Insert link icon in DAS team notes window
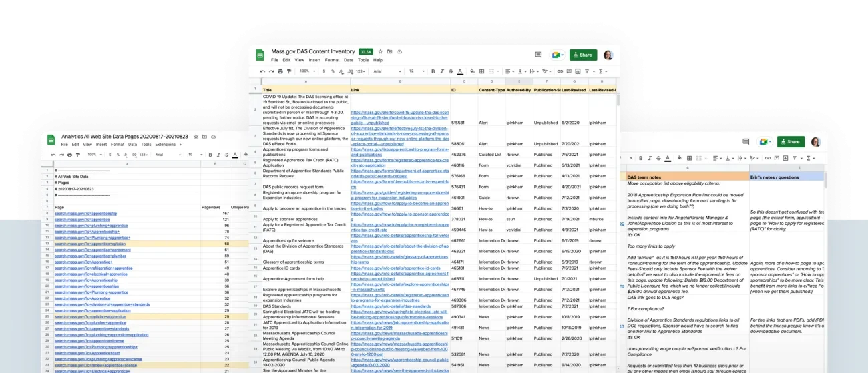Screen dimensions: 868x373 [x=768, y=158]
